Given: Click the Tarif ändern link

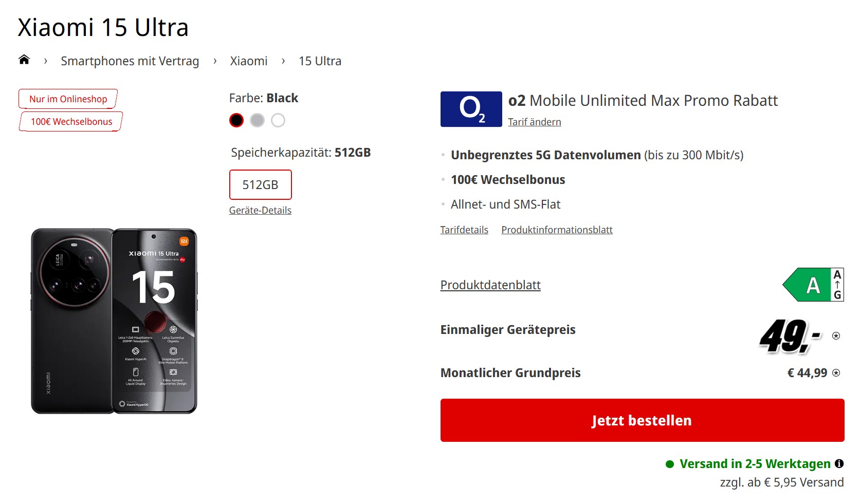Looking at the screenshot, I should [535, 122].
